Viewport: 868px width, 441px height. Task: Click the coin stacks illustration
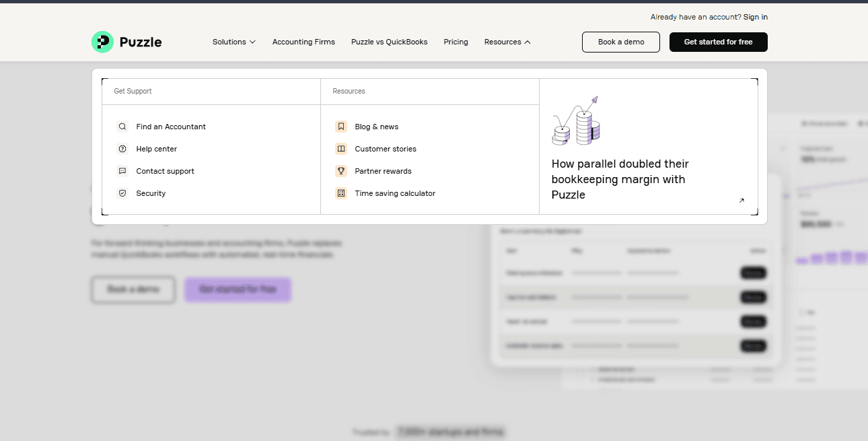click(576, 121)
